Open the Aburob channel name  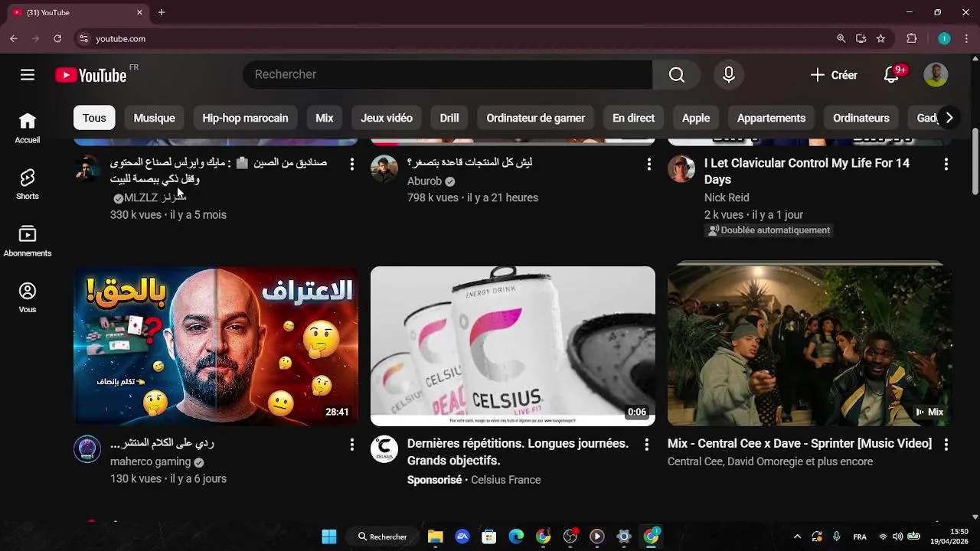[x=424, y=181]
